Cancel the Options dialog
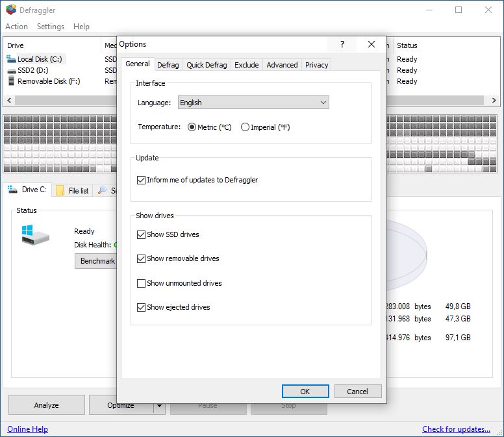The width and height of the screenshot is (504, 437). click(358, 392)
